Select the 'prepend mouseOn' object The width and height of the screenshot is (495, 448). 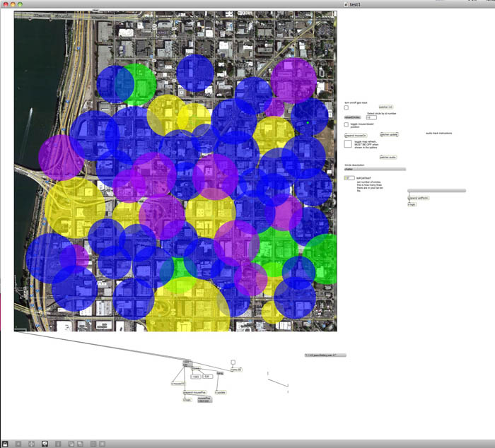(354, 135)
